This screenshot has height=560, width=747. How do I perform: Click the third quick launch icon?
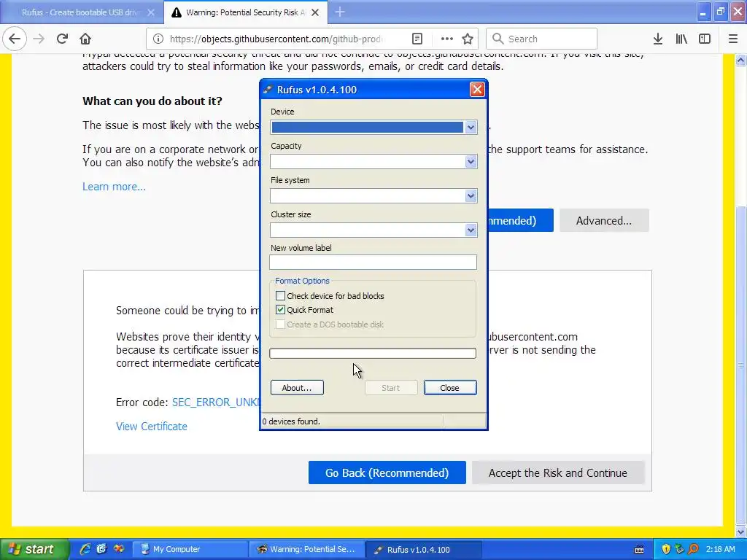click(119, 549)
